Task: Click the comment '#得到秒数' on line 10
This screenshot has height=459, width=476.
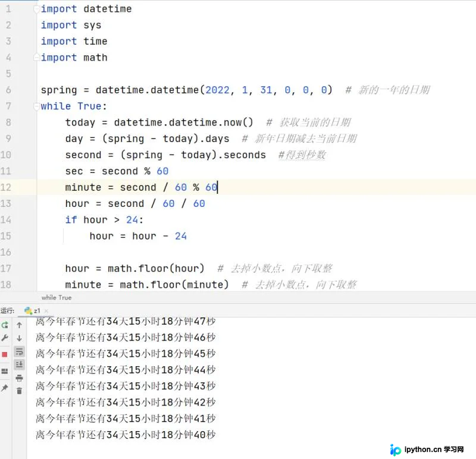Action: click(x=302, y=155)
